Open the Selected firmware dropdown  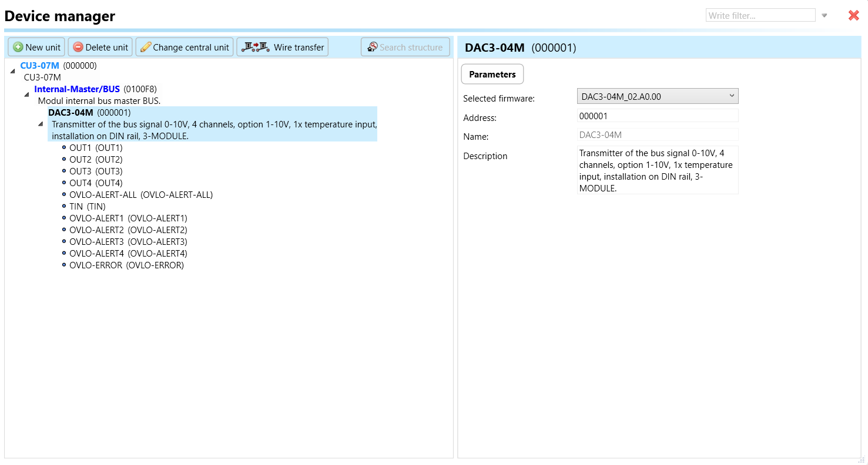click(x=657, y=96)
